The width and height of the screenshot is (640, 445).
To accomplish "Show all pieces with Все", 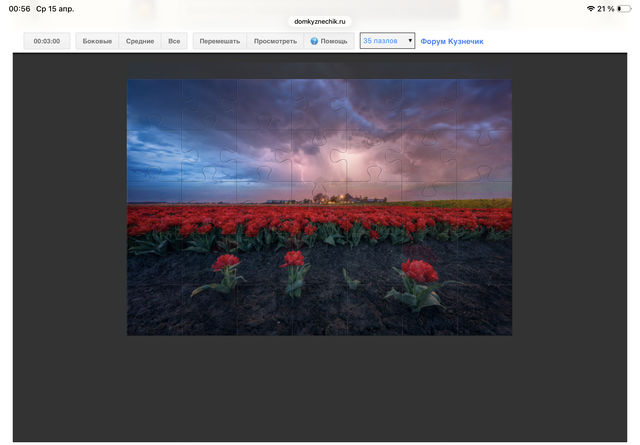I will point(174,41).
